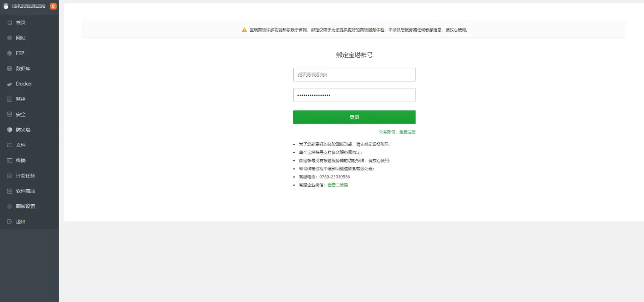Viewport: 644px width, 302px height.
Task: Click the orange notification badge in top bar
Action: pos(53,6)
